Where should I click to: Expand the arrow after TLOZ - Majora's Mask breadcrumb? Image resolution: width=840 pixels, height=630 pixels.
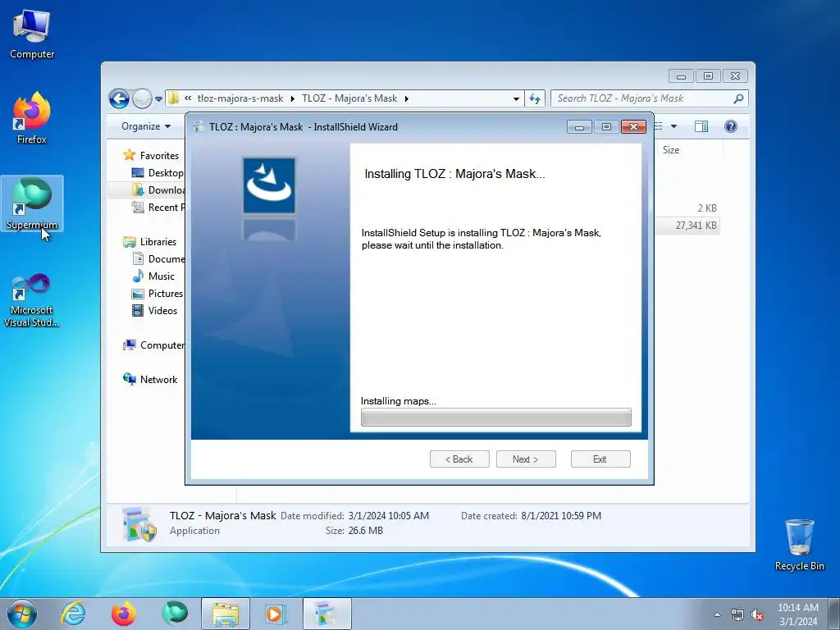(x=407, y=98)
